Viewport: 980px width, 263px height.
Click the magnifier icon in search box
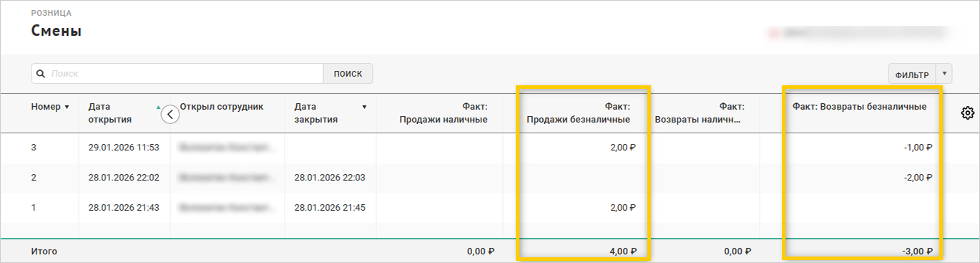(41, 73)
